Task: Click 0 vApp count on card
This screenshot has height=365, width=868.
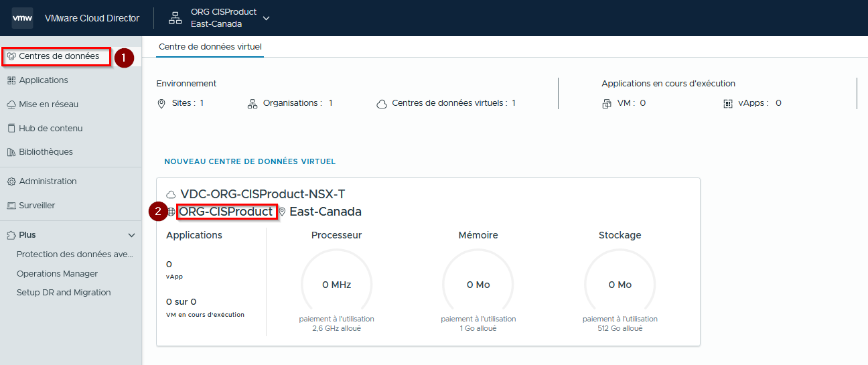Action: [x=174, y=269]
